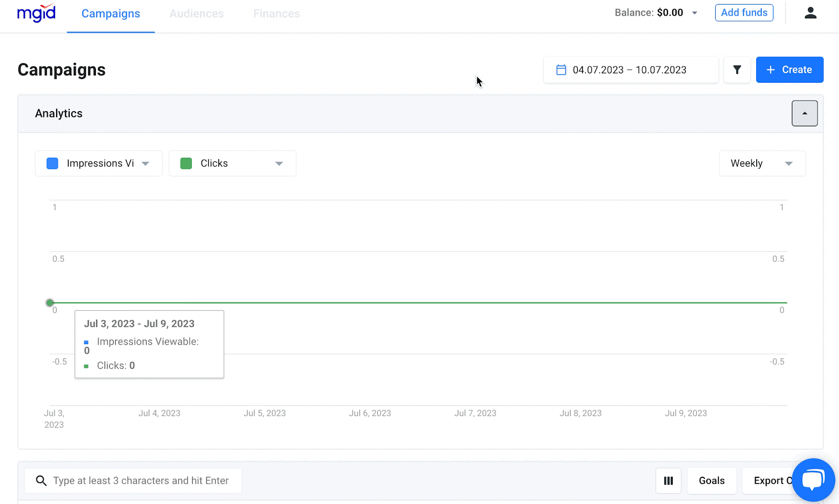This screenshot has height=504, width=839.
Task: Open the Clicks metric dropdown
Action: click(278, 163)
